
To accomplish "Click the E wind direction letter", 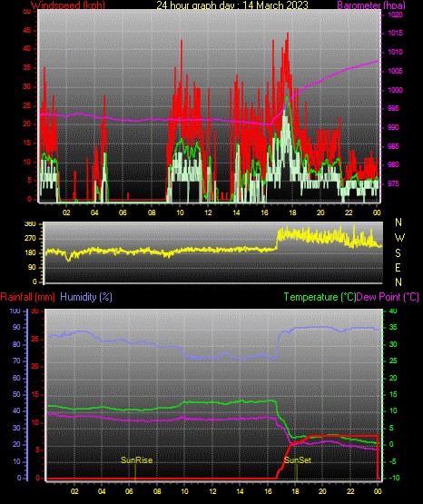I will tap(398, 268).
